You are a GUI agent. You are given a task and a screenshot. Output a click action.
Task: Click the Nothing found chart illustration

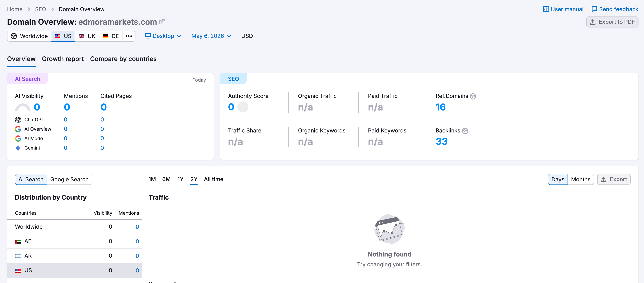click(x=389, y=229)
